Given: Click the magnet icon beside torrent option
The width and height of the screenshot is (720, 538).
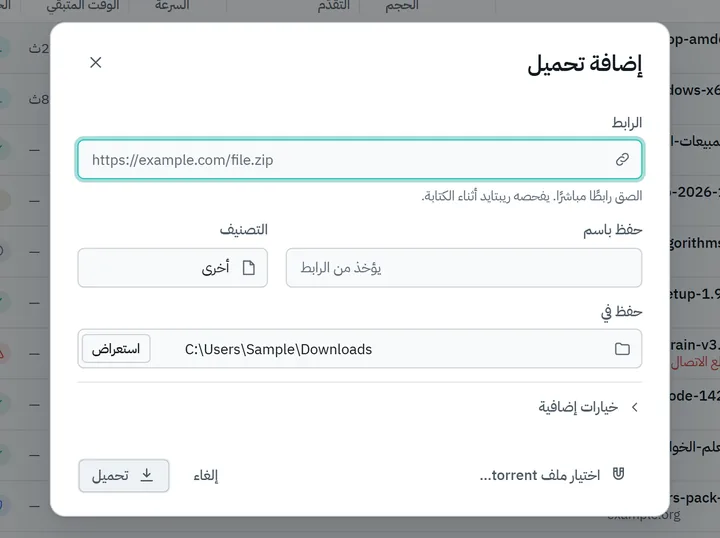Looking at the screenshot, I should tap(619, 474).
